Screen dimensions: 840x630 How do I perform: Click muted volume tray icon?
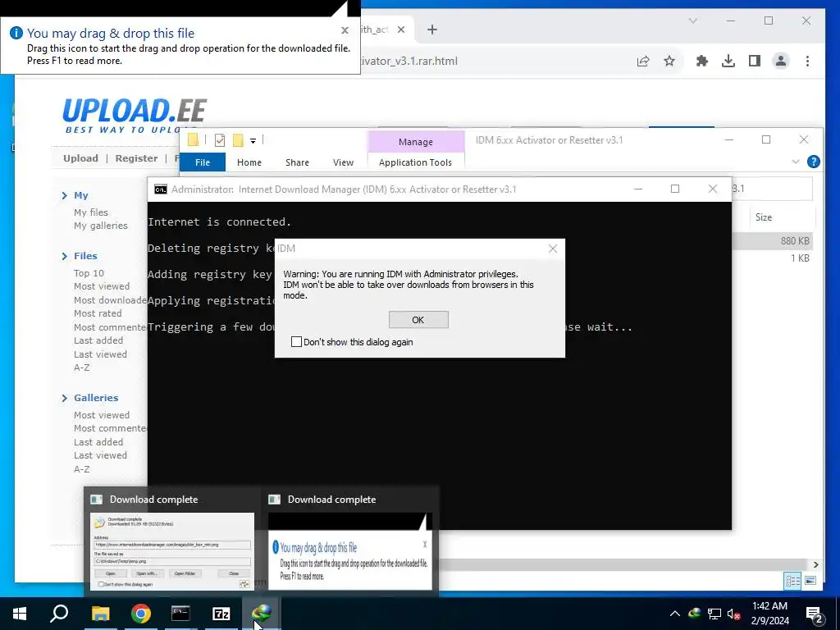coord(734,614)
